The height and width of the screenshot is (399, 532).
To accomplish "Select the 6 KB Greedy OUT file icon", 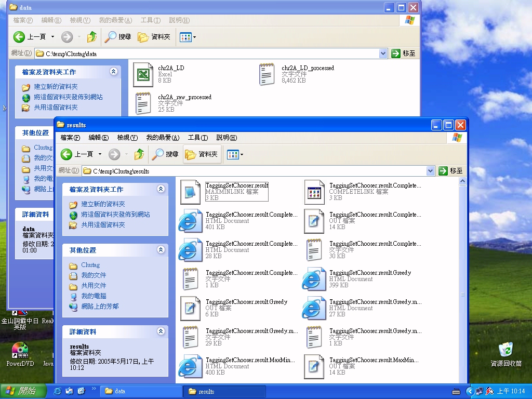I will pos(190,308).
